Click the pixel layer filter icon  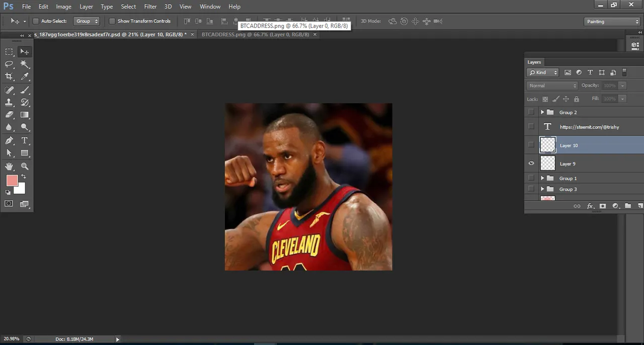point(568,72)
